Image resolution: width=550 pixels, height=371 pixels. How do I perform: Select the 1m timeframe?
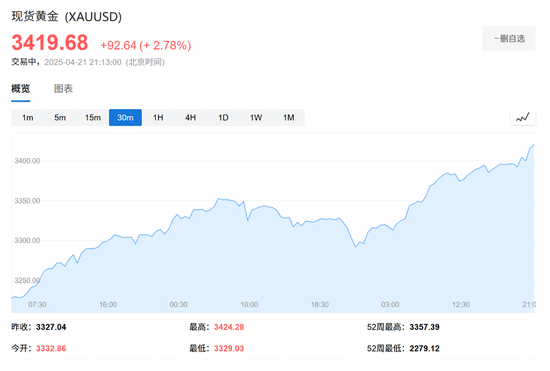(x=28, y=117)
